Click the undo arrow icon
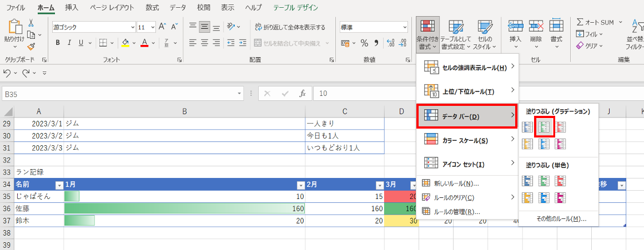Screen dimensions: 644x250 pos(7,73)
